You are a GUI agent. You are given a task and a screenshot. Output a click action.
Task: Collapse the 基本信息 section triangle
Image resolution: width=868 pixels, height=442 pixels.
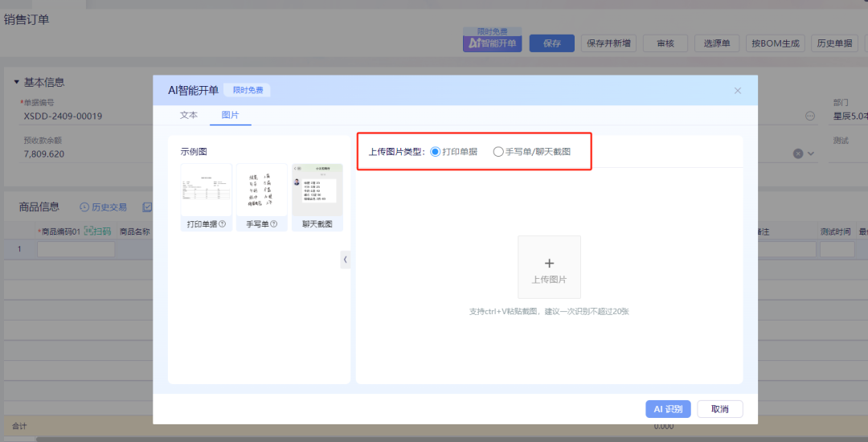(17, 83)
